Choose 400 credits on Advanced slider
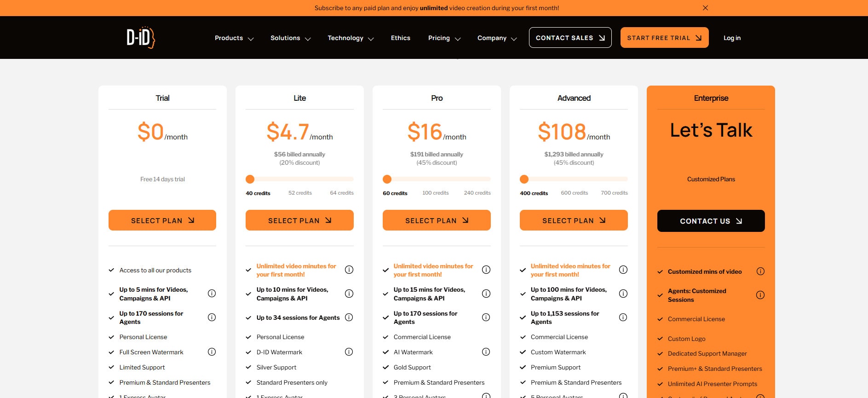Viewport: 868px width, 398px height. 534,193
